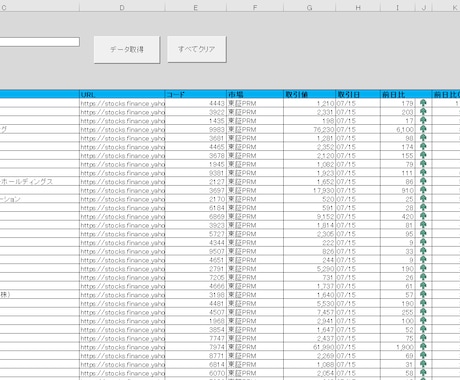This screenshot has width=460, height=380.
Task: Click the up arrow icon in code 9381 row
Action: click(423, 172)
